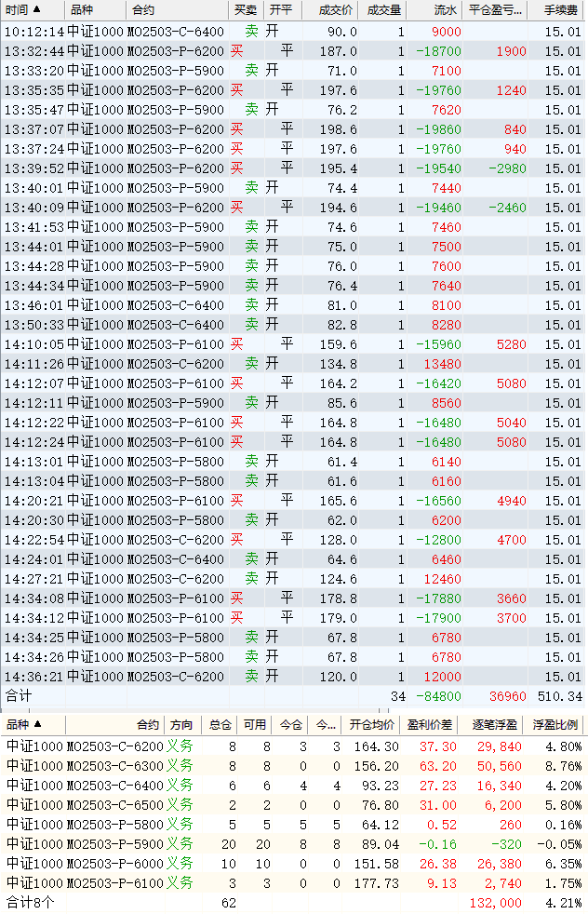Select the trade row at 13:35:47

click(x=293, y=110)
